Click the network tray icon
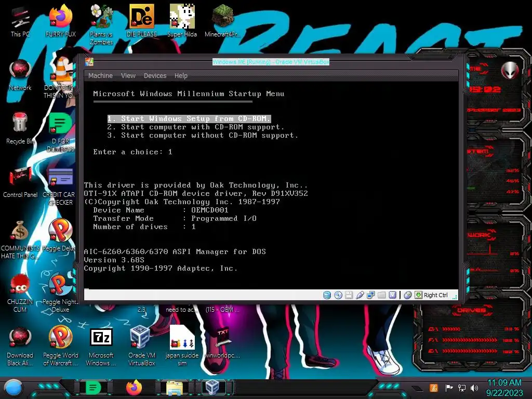The image size is (532, 399). coord(462,388)
